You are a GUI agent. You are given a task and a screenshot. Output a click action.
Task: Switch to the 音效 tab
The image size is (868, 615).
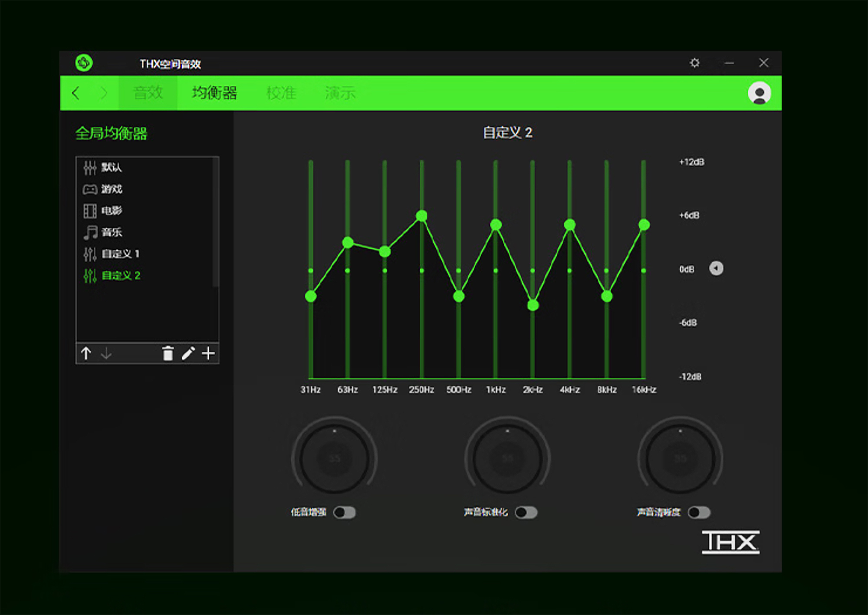148,93
